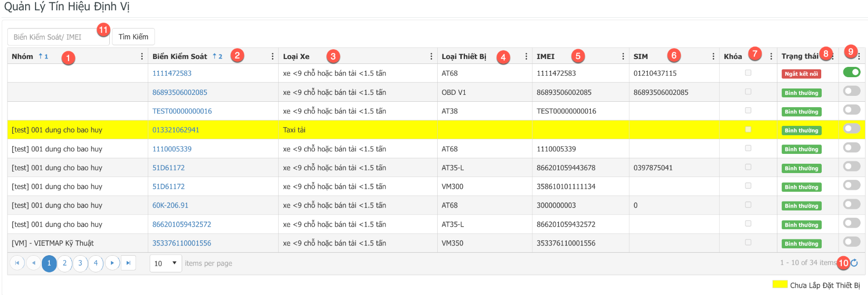Click the Trạng thái column header

point(800,57)
